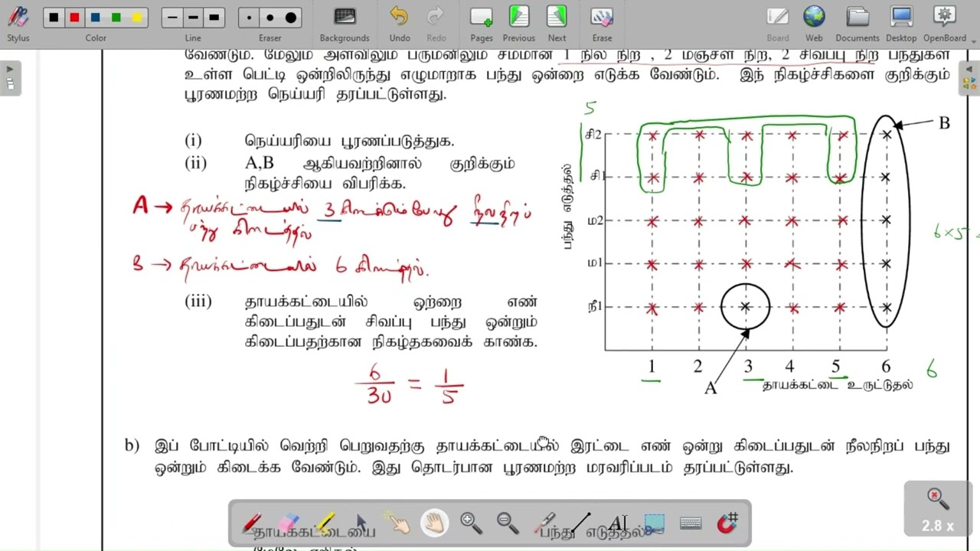Select the Scroll page hand tool
This screenshot has width=980, height=551.
[x=435, y=523]
